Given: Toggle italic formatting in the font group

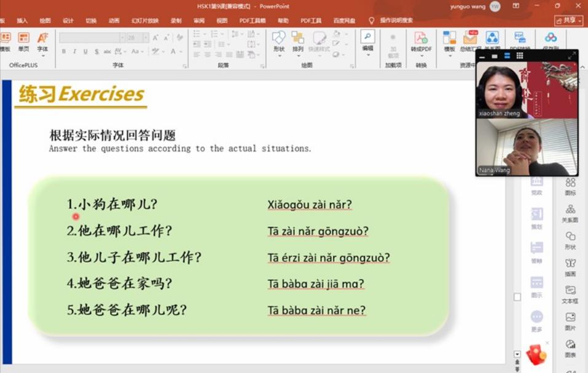Looking at the screenshot, I should click(x=74, y=52).
